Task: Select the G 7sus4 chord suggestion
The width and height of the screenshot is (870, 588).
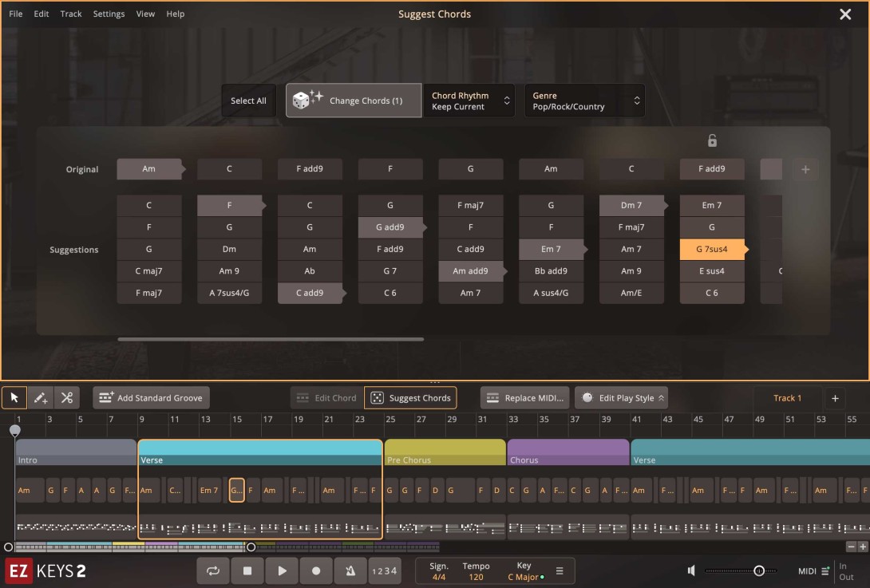Action: pyautogui.click(x=711, y=249)
